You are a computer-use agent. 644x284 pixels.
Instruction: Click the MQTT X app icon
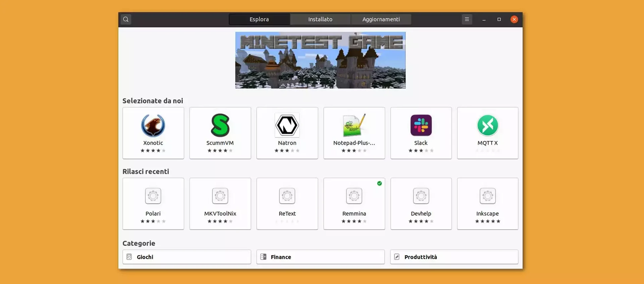point(488,125)
